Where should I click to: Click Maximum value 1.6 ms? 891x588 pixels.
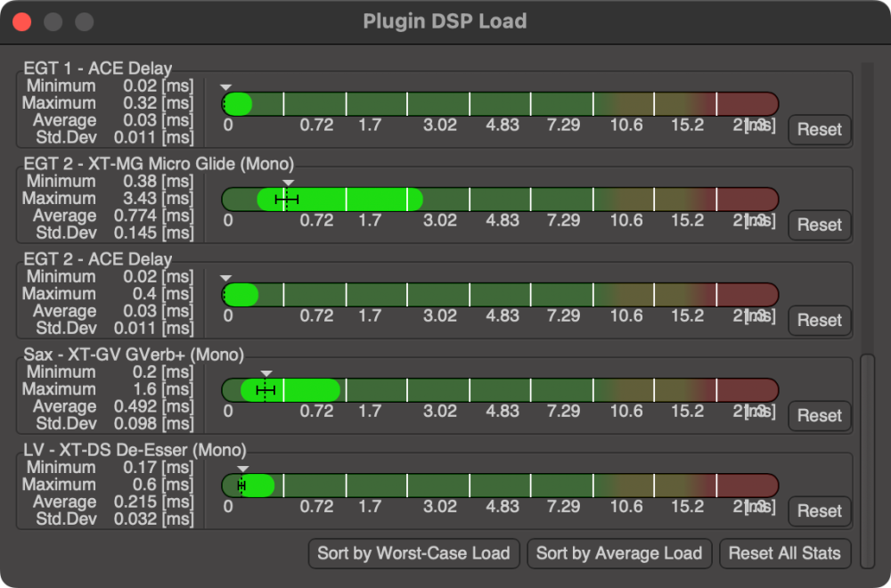[163, 389]
